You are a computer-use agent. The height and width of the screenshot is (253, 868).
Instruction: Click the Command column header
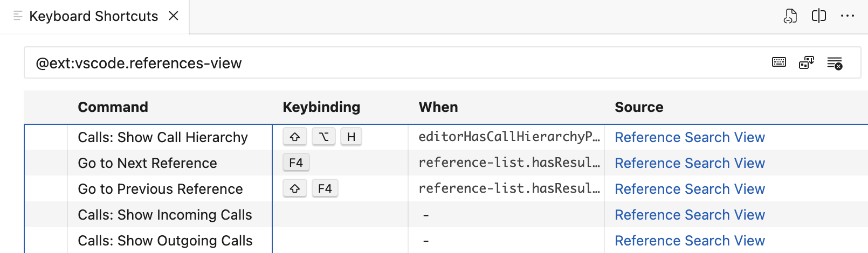(x=113, y=107)
